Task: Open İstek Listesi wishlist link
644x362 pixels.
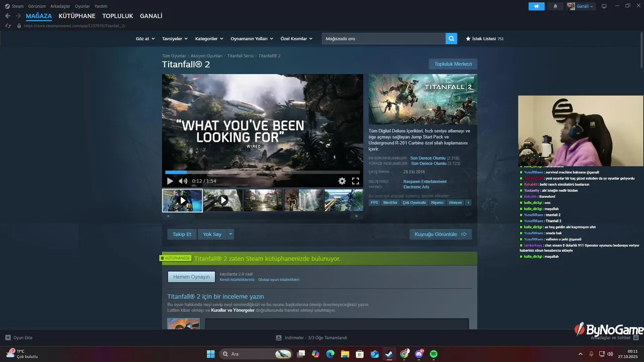Action: [x=485, y=39]
